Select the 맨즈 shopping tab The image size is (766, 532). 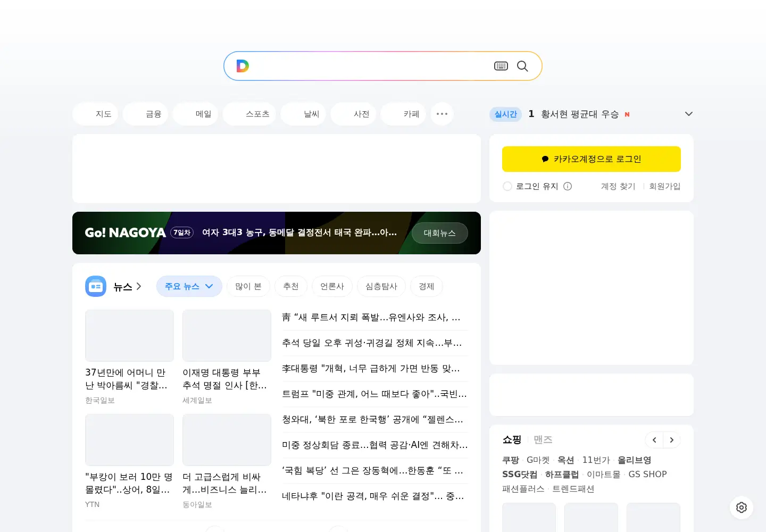tap(543, 439)
